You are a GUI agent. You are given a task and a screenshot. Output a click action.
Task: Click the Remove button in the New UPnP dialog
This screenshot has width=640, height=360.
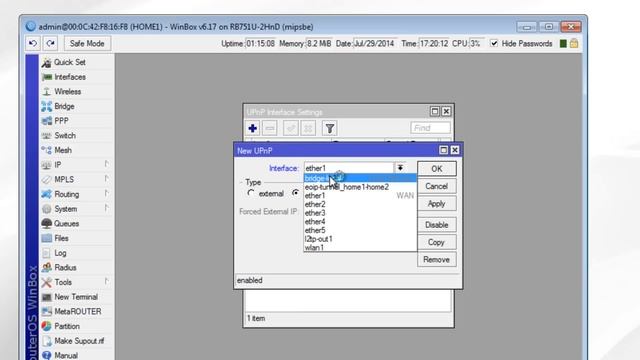pos(437,260)
